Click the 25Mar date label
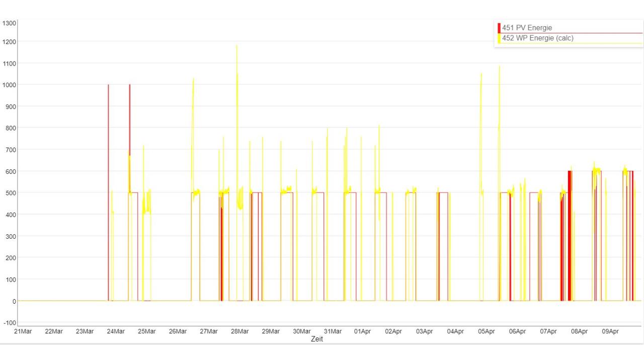The height and width of the screenshot is (345, 644). [x=147, y=331]
